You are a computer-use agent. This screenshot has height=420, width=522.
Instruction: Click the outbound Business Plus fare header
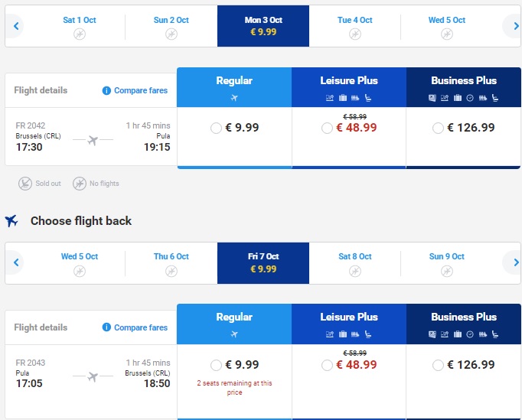tap(463, 87)
